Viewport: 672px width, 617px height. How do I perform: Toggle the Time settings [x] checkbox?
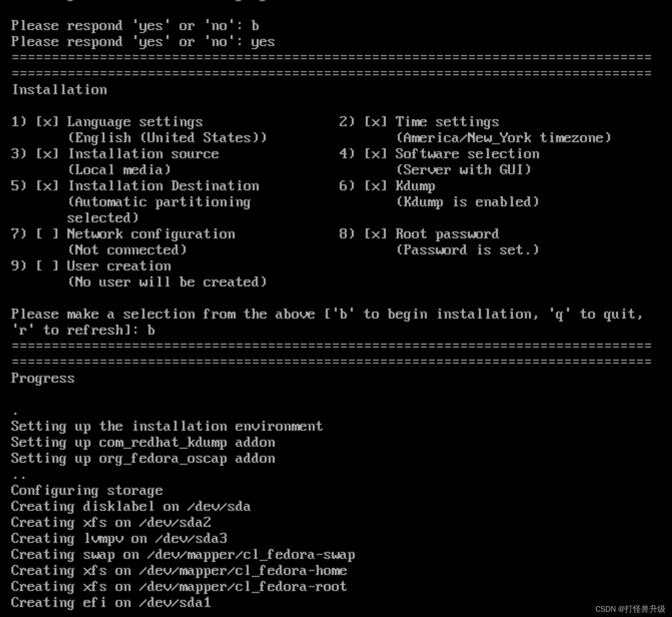pos(375,122)
